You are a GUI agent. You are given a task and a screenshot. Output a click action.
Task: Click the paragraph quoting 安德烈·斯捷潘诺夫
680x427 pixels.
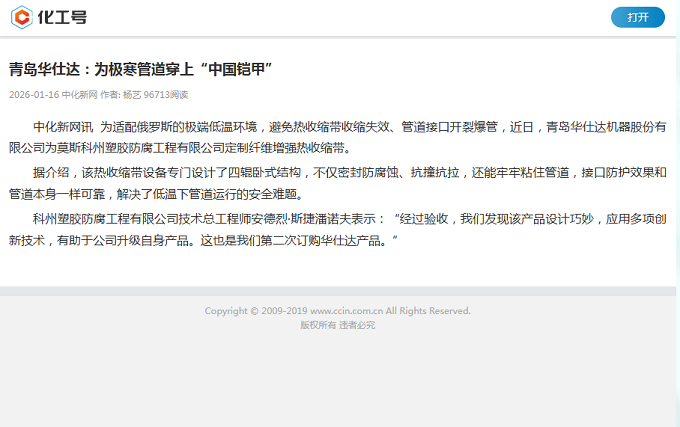tap(337, 229)
